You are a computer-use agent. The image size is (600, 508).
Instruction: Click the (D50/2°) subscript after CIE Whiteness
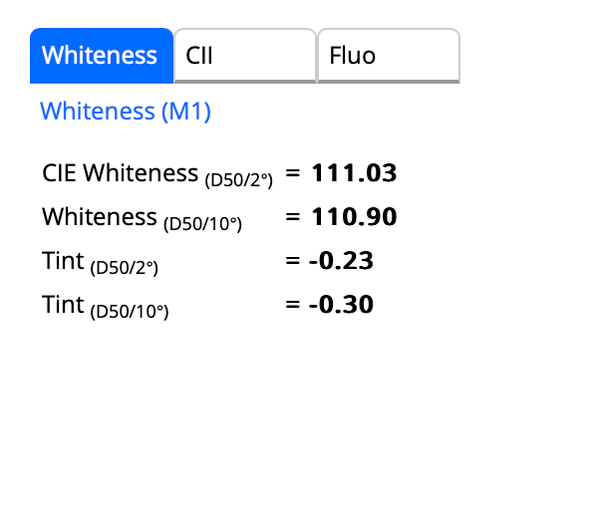tap(239, 180)
